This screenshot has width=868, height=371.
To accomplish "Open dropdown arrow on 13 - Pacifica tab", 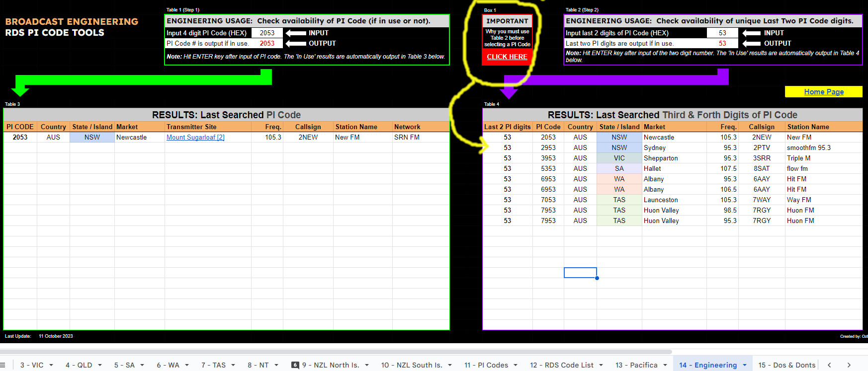I will 665,365.
